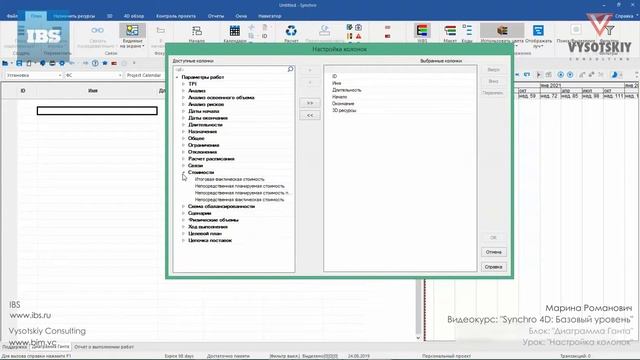Open the Справка menu at top right
This screenshot has width=640, height=360.
pyautogui.click(x=624, y=16)
